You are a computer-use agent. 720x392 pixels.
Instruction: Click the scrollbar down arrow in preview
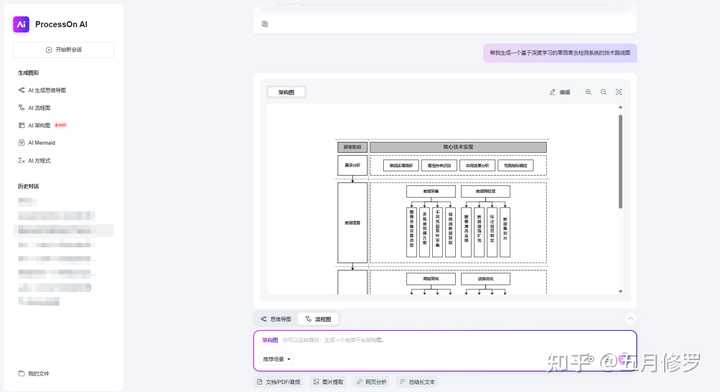tap(620, 291)
